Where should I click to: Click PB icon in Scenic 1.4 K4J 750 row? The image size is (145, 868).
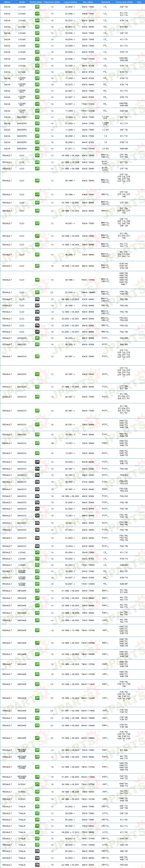click(x=37, y=792)
